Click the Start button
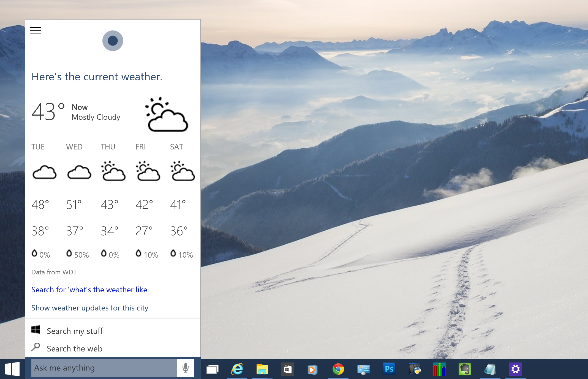The image size is (588, 379). tap(12, 369)
